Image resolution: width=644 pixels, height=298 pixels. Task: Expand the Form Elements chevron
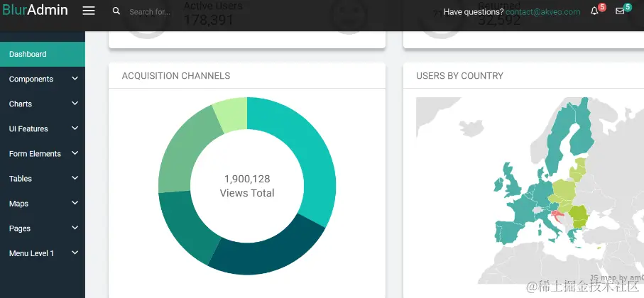pos(75,153)
